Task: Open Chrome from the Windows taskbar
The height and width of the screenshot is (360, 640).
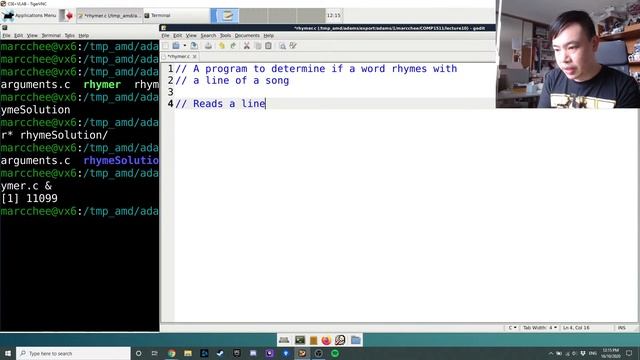Action: click(171, 353)
